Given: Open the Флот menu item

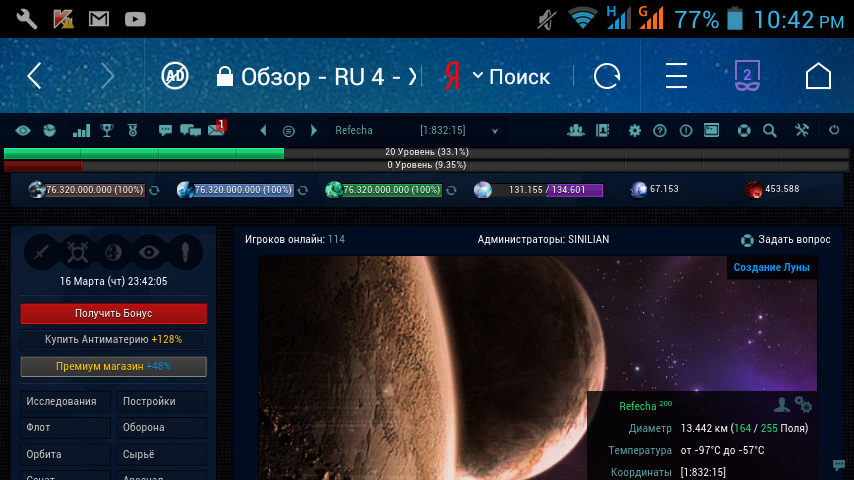Looking at the screenshot, I should coord(65,428).
